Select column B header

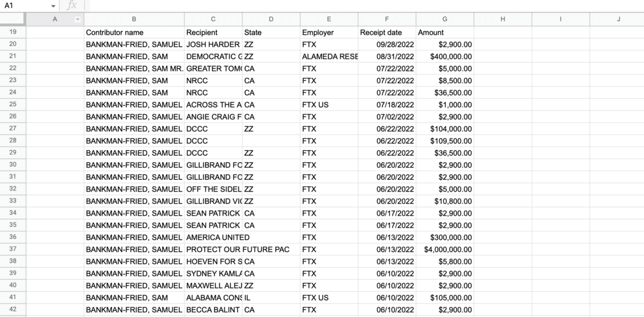(134, 19)
